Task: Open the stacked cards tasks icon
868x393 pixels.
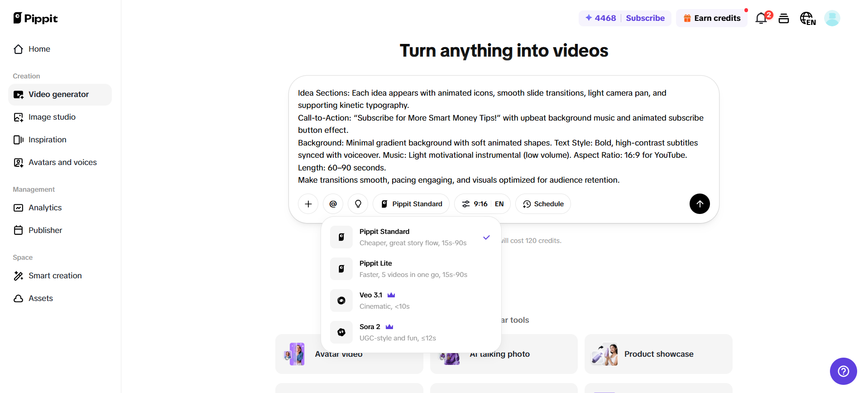Action: pos(784,18)
